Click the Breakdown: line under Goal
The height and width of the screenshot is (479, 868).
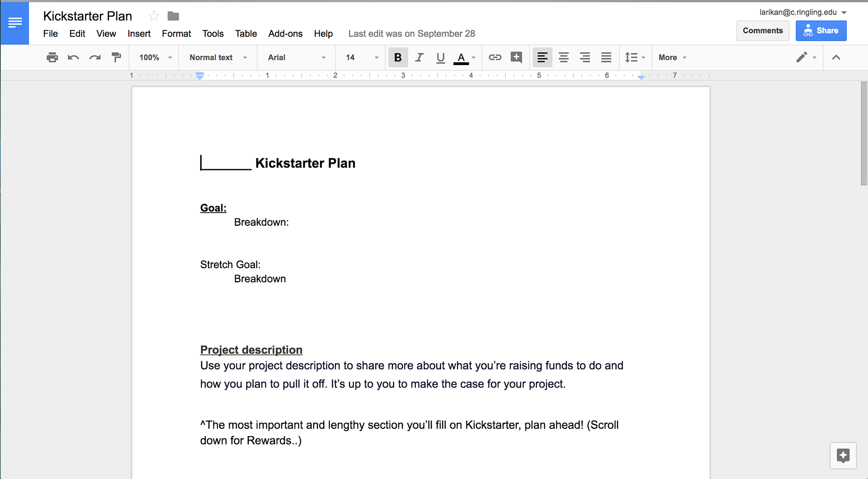261,222
